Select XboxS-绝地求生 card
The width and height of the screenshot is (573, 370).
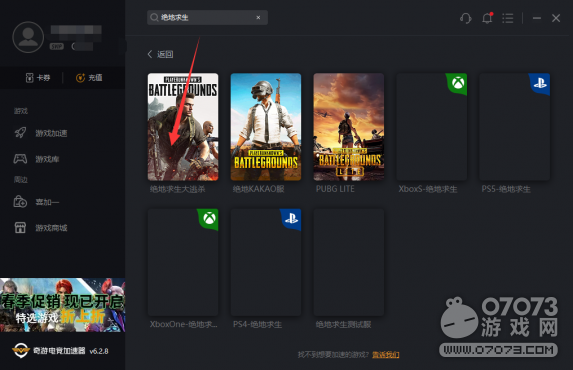[x=432, y=127]
